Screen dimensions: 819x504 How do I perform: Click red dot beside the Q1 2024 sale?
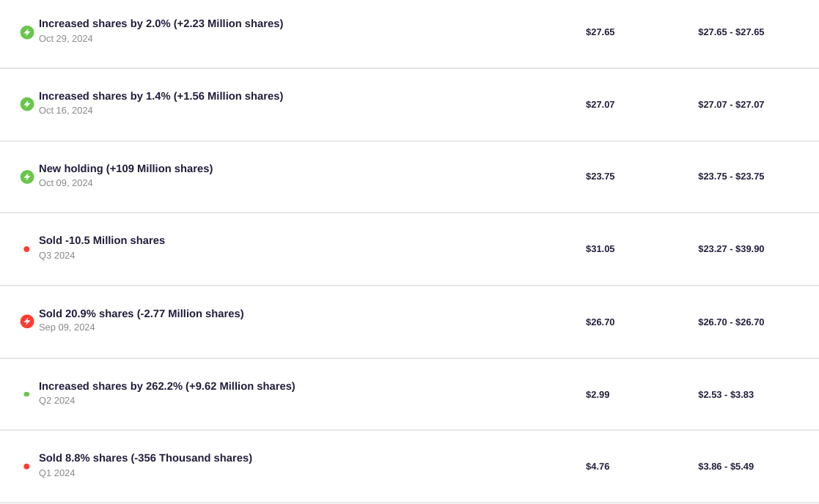(x=26, y=467)
